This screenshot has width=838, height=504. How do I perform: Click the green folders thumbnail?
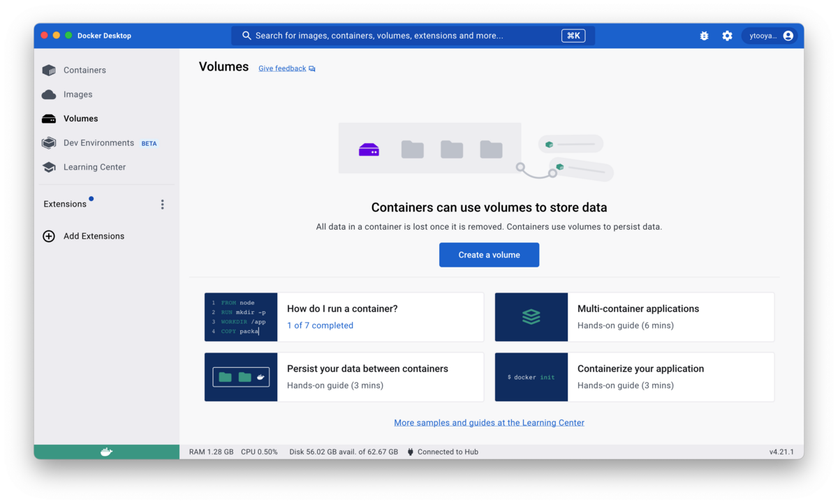[241, 377]
